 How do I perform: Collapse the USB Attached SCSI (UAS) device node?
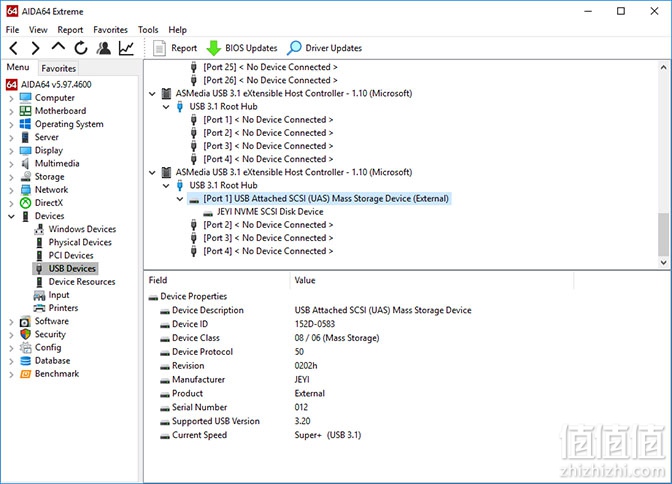[x=180, y=199]
